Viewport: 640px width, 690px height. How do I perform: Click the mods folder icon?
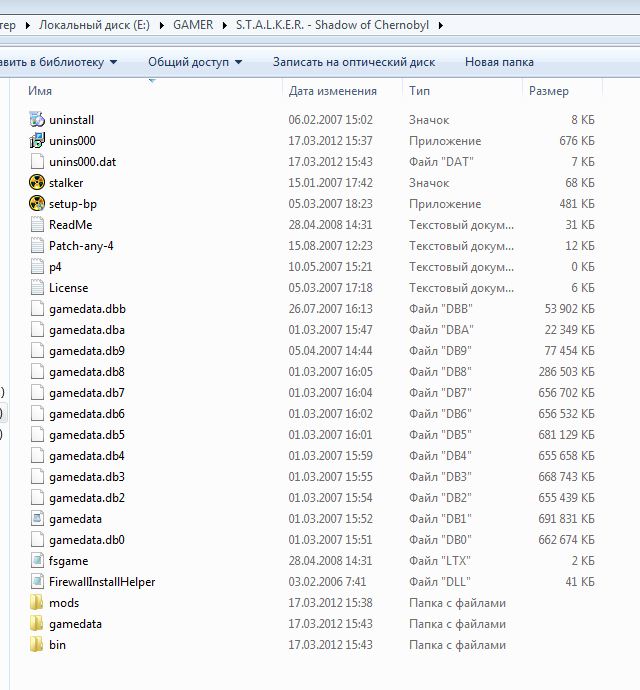point(37,602)
